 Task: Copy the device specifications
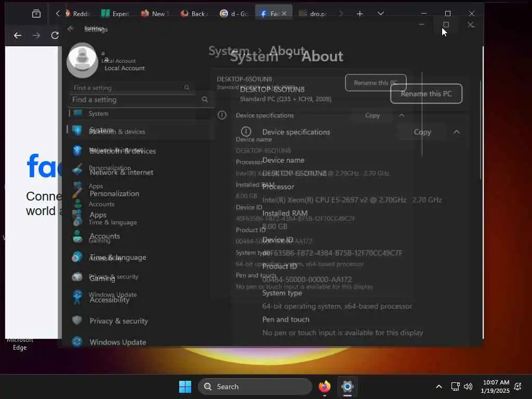pyautogui.click(x=422, y=132)
